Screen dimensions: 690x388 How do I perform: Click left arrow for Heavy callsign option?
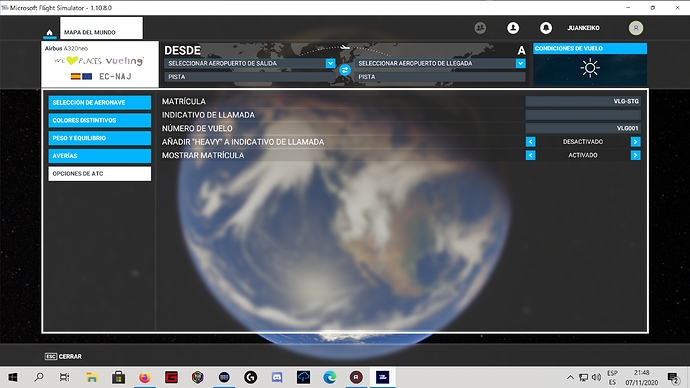[531, 142]
